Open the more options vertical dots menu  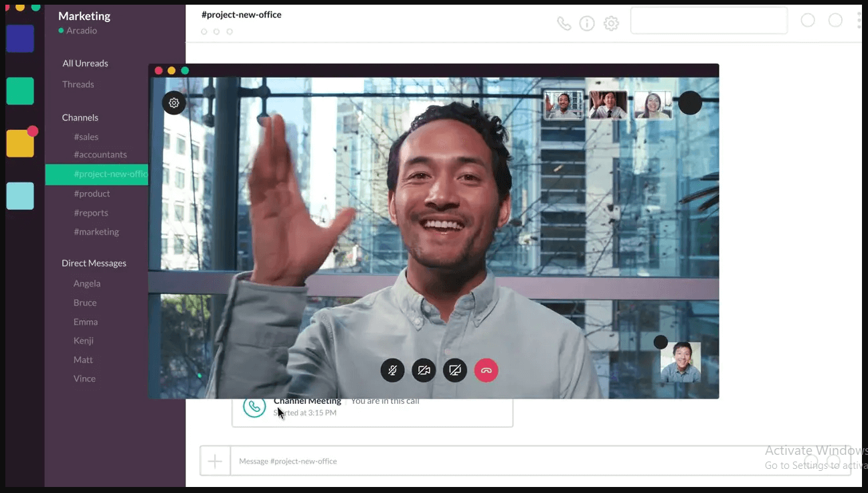point(859,20)
